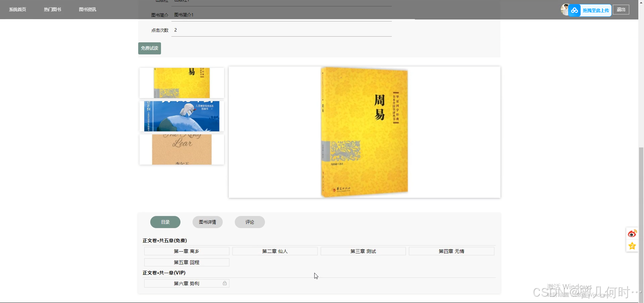This screenshot has width=644, height=303.
Task: Click the star favorite icon
Action: 632,246
